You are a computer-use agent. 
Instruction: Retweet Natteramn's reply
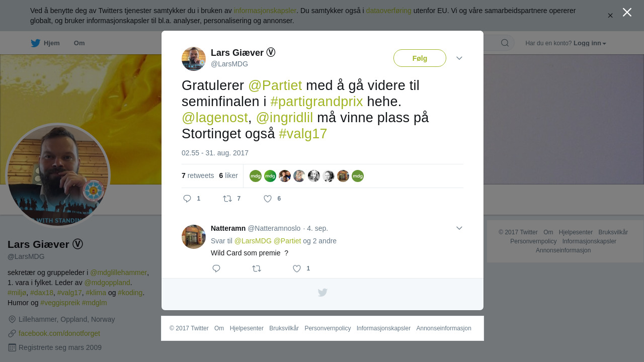257,268
